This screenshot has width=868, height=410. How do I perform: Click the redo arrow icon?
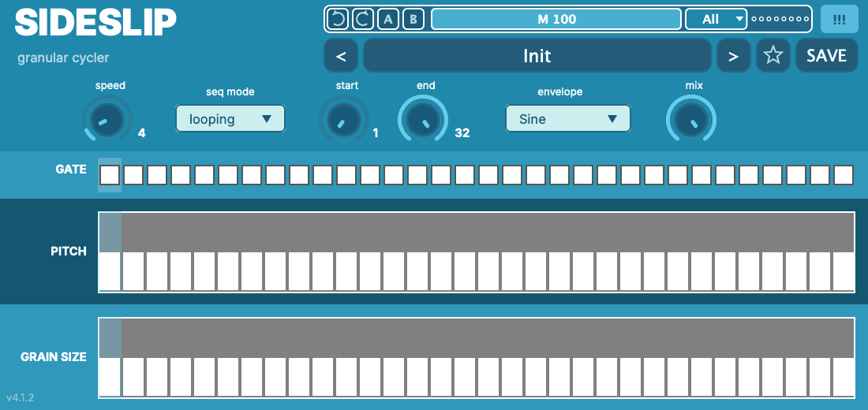click(363, 20)
